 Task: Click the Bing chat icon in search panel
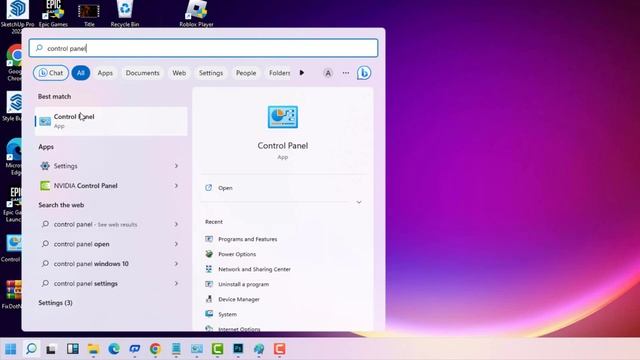point(364,73)
